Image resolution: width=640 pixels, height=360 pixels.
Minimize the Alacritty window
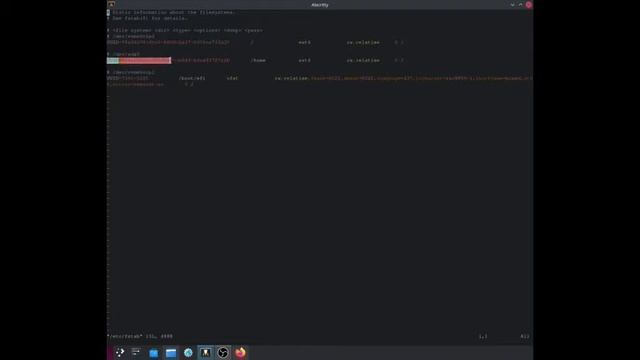(512, 5)
